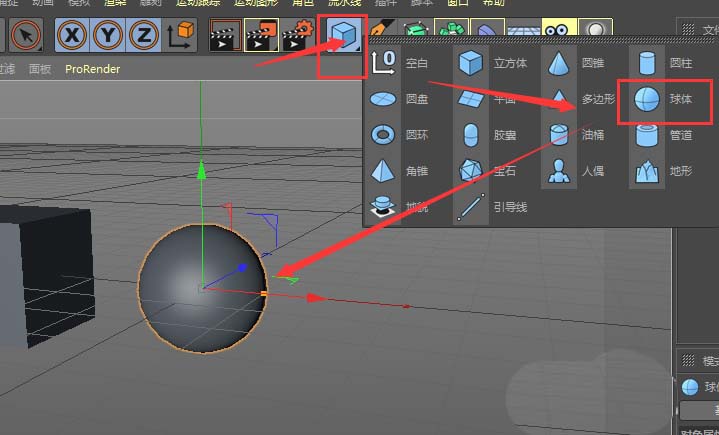
Task: Render to picture viewer icon
Action: tap(261, 35)
